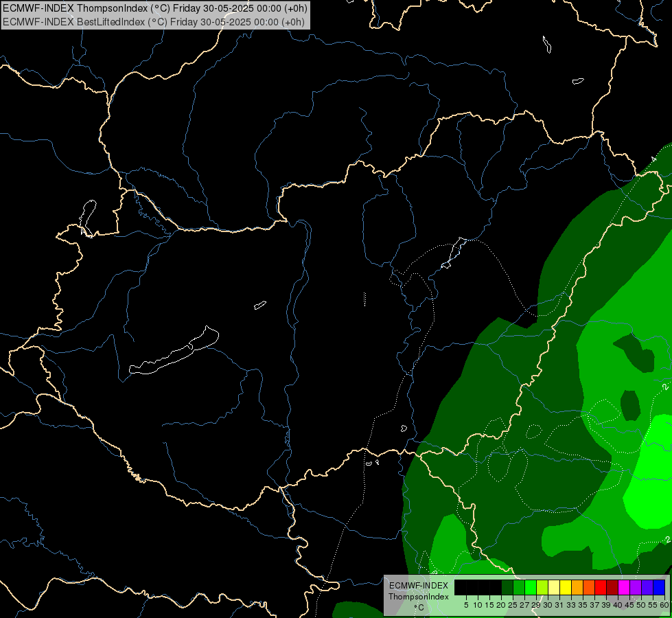Select the medium green 25–27 legend swatch
672x618 pixels.
519,588
